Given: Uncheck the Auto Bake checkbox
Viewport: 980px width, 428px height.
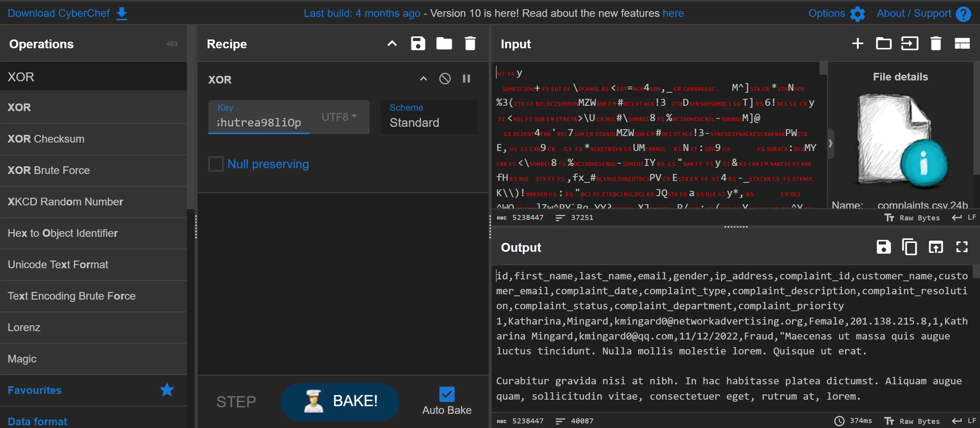Looking at the screenshot, I should (447, 394).
